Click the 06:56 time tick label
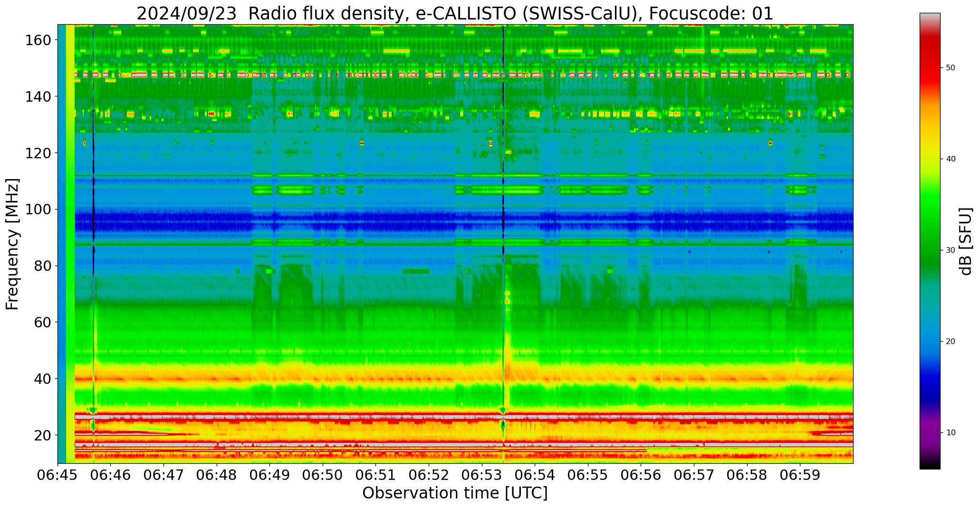 point(641,475)
